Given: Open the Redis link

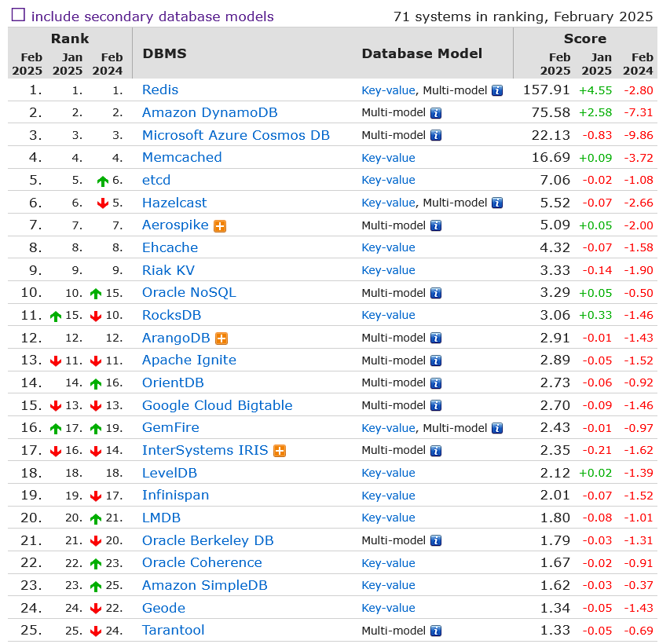Looking at the screenshot, I should click(x=160, y=90).
